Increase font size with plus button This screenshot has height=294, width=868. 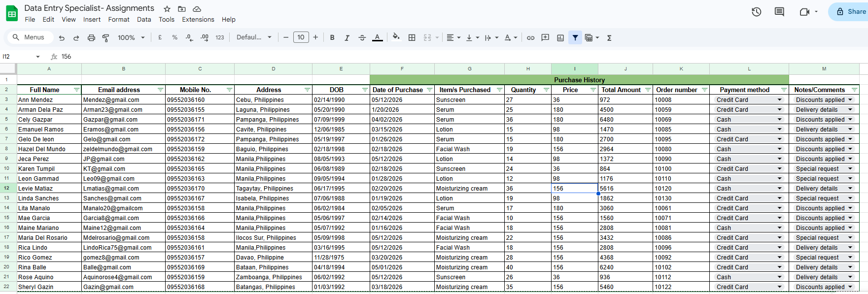point(315,37)
